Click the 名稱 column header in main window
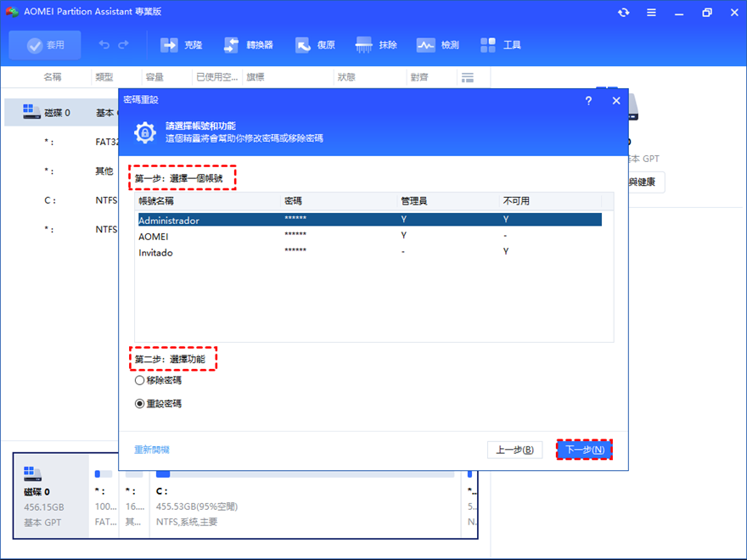Image resolution: width=747 pixels, height=560 pixels. point(53,77)
